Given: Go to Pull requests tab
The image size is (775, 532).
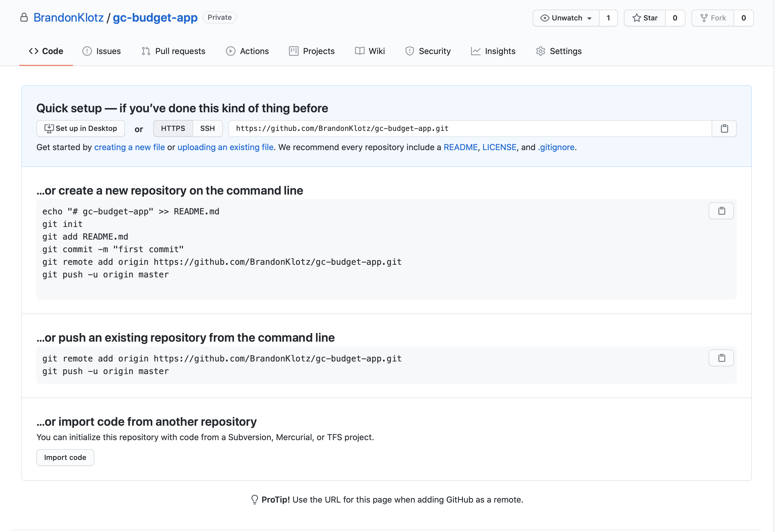Looking at the screenshot, I should coord(173,51).
